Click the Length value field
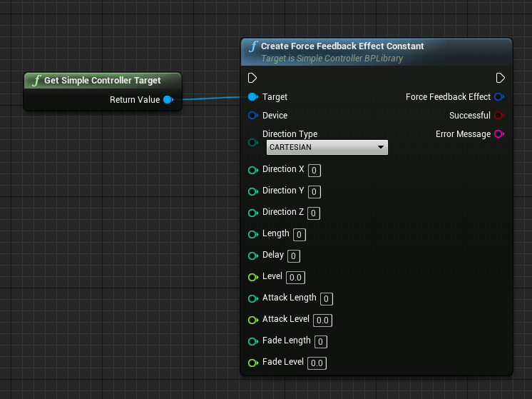This screenshot has width=532, height=399. pos(300,234)
